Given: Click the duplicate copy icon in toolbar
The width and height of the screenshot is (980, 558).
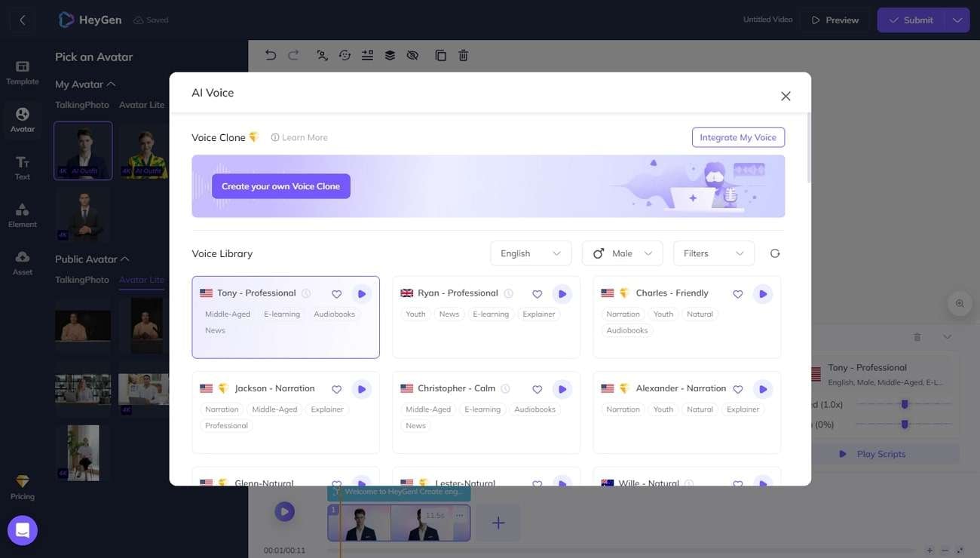Looking at the screenshot, I should click(441, 55).
